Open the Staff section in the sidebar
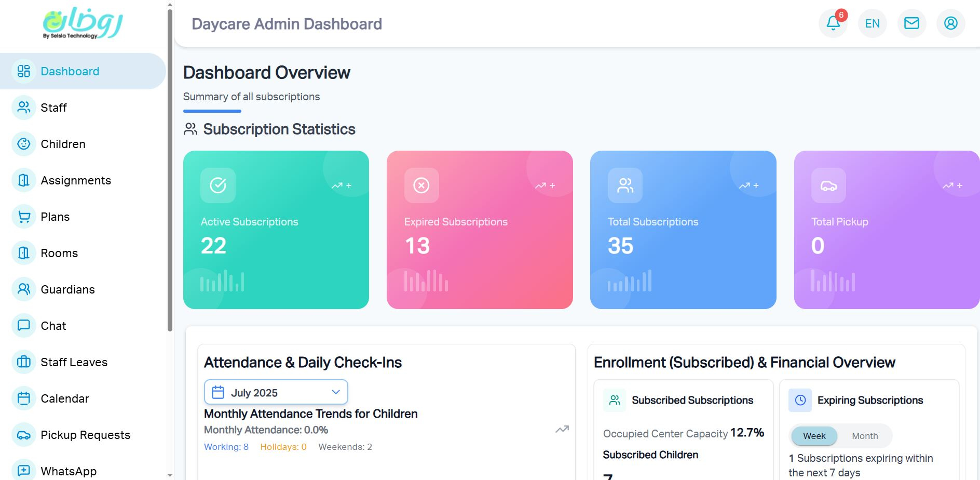 (x=53, y=108)
